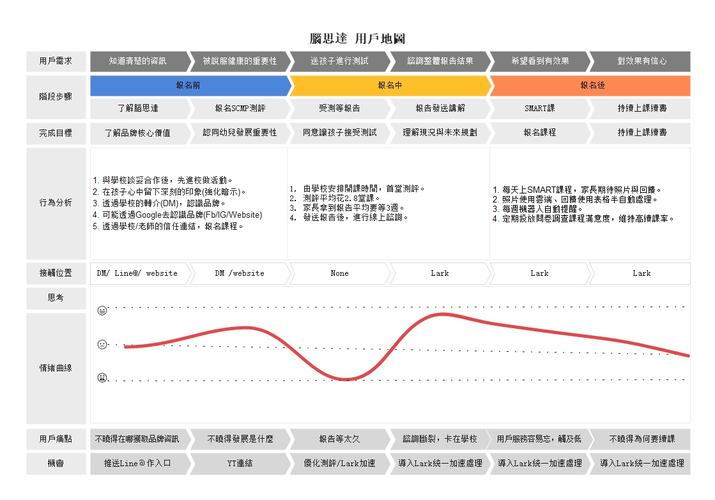Image resolution: width=715 pixels, height=500 pixels.
Task: Click the sad face icon
Action: click(102, 377)
